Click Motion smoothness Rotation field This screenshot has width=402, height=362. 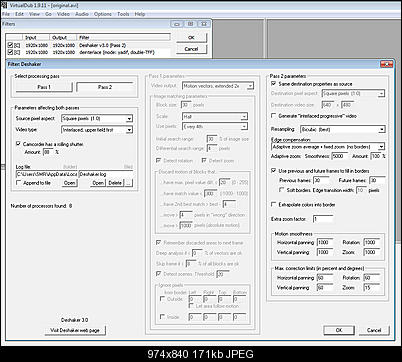(372, 242)
